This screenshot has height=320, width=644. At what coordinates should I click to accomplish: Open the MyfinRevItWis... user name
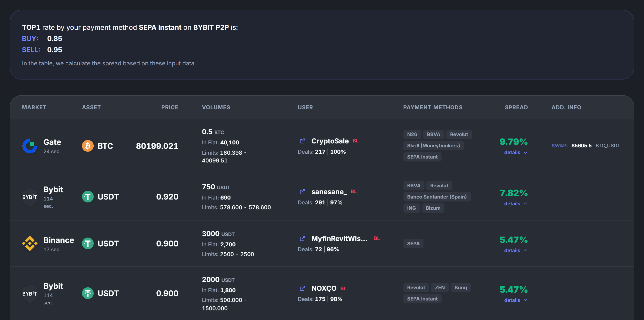[339, 239]
